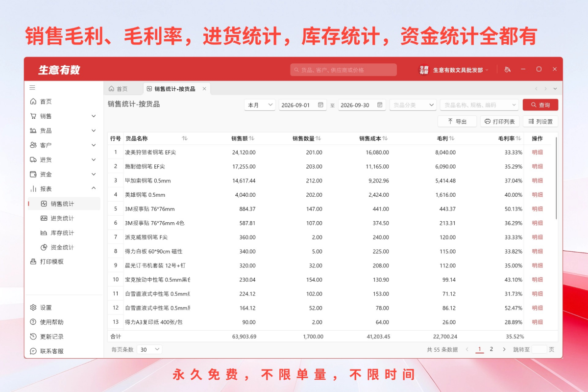Click the 资金 wallet icon in sidebar
588x392 pixels.
tap(33, 174)
